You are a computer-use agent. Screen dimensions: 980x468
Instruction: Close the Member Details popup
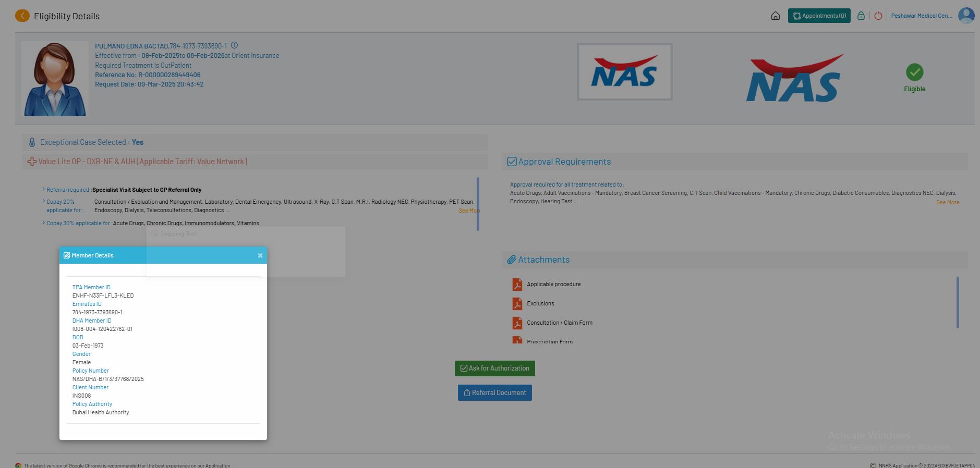tap(260, 255)
